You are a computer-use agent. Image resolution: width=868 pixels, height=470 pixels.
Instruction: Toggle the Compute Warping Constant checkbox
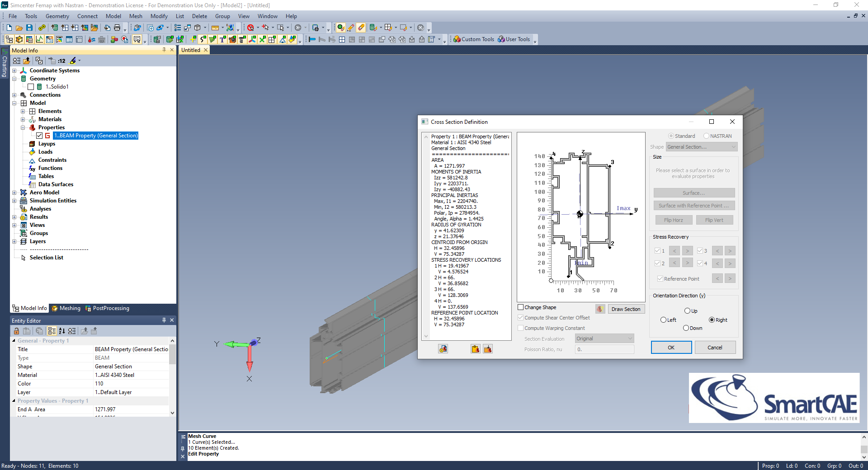tap(520, 328)
